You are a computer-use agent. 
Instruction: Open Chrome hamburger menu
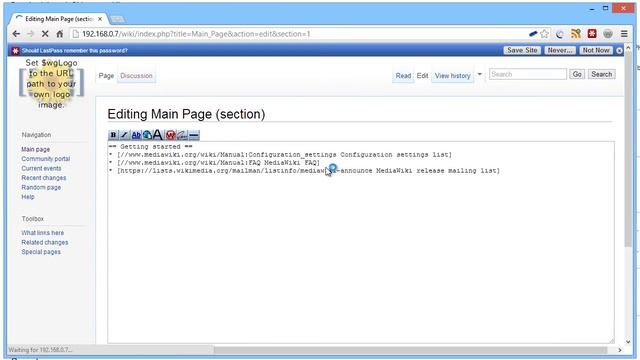tap(624, 34)
